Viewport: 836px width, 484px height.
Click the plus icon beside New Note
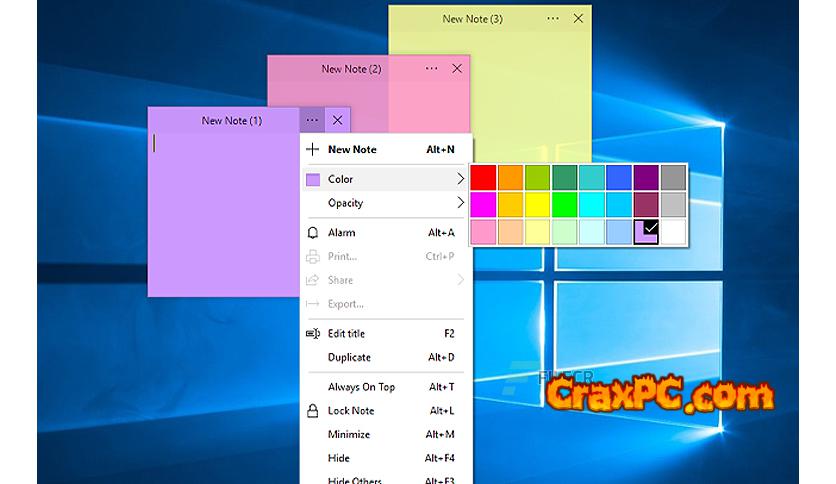coord(312,149)
